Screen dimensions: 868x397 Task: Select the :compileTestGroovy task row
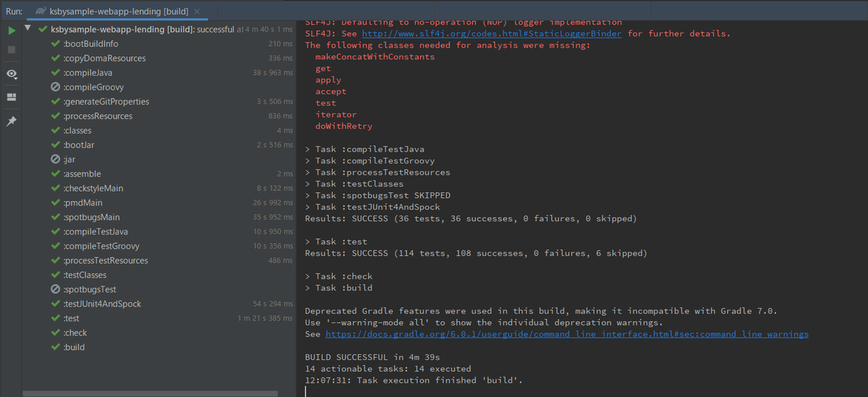[x=159, y=246]
